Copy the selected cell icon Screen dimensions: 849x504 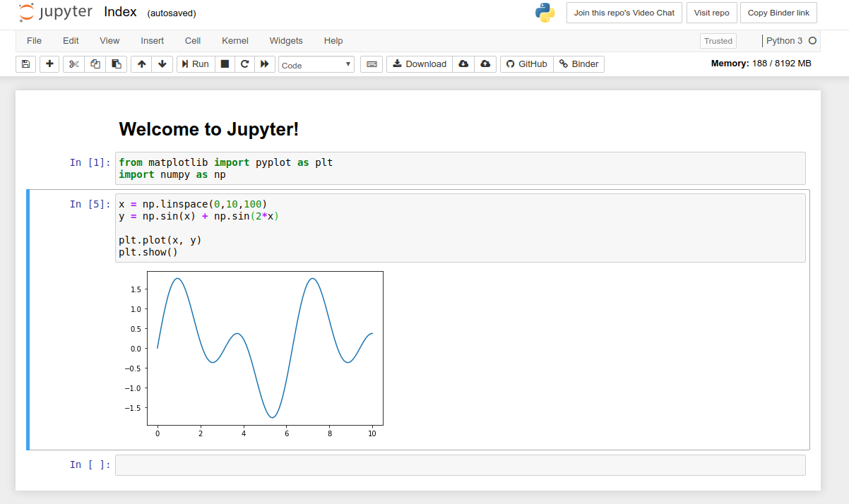95,64
